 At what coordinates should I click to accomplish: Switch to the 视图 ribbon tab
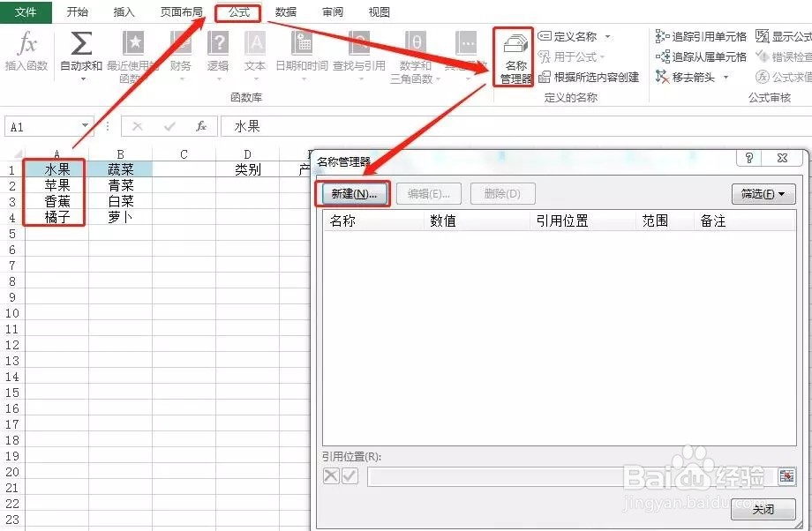(x=379, y=12)
